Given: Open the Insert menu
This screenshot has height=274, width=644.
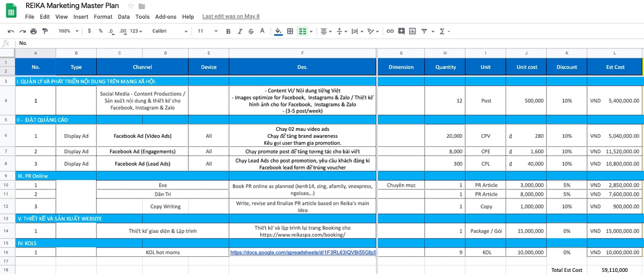Looking at the screenshot, I should click(81, 17).
